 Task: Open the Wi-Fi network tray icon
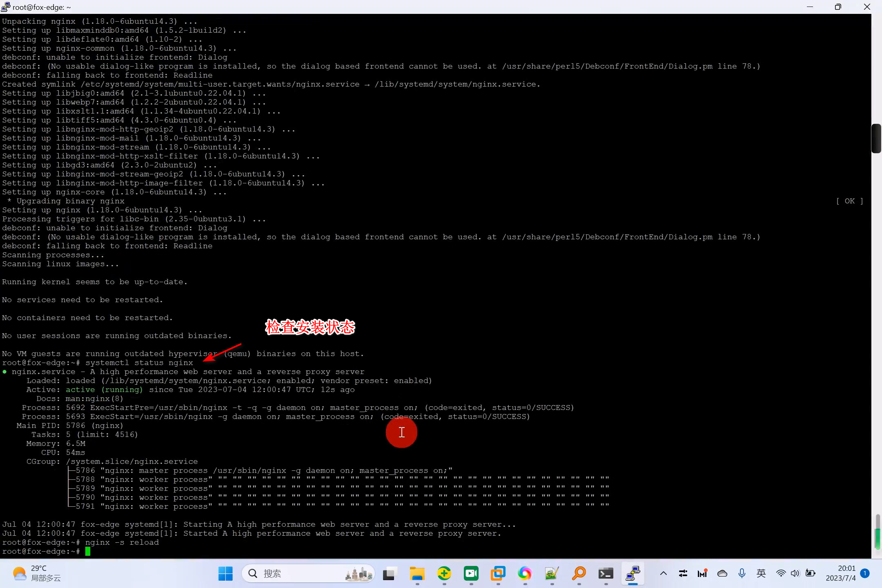tap(781, 574)
